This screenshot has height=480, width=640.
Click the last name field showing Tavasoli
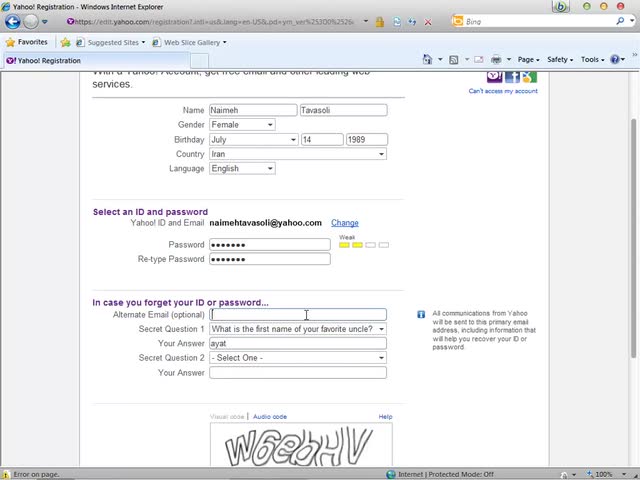pyautogui.click(x=344, y=110)
